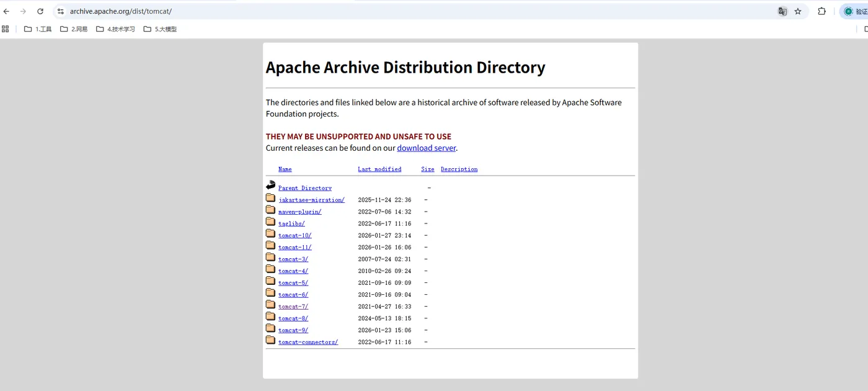Viewport: 868px width, 391px height.
Task: Open the 5.大模型 bookmark folder
Action: pyautogui.click(x=160, y=29)
